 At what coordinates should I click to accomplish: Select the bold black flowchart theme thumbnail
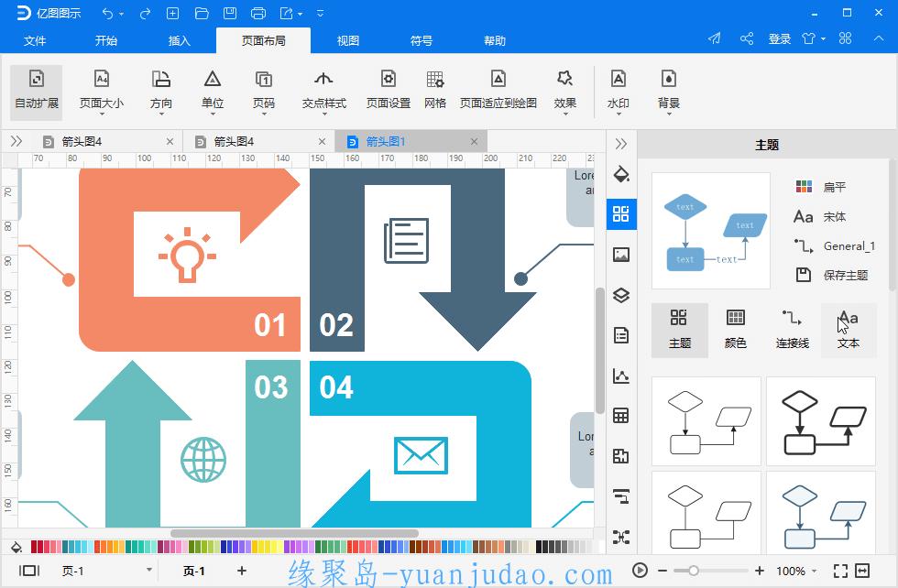pyautogui.click(x=820, y=421)
